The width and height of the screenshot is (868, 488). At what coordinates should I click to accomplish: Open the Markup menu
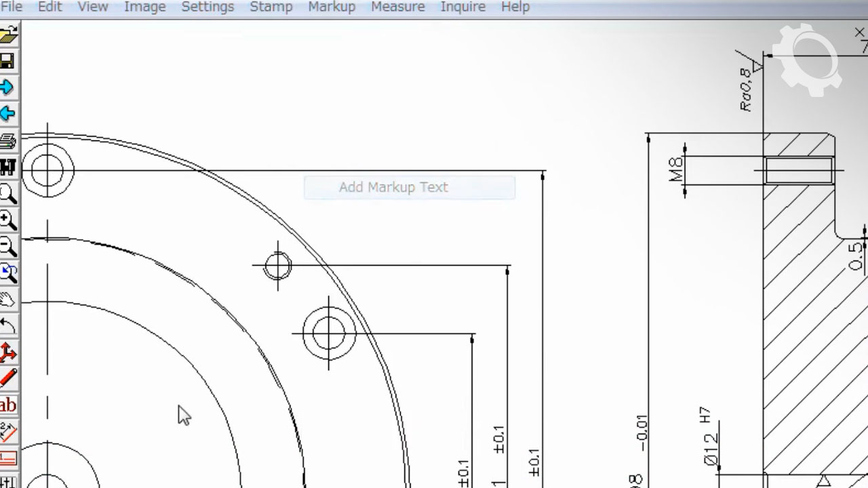point(332,7)
